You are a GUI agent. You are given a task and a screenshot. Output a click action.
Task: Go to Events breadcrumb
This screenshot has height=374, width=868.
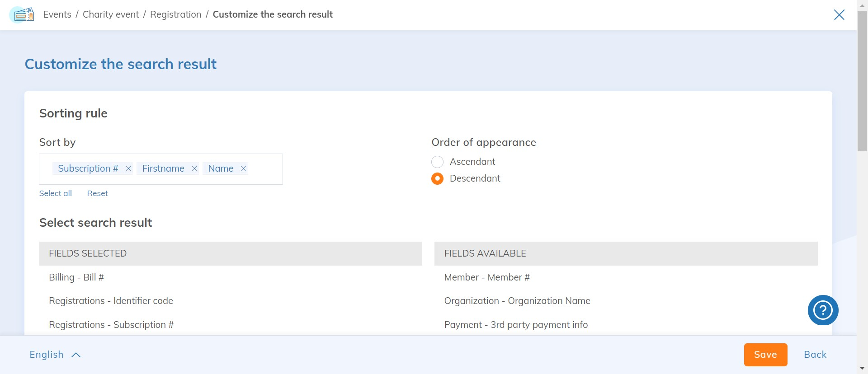57,14
